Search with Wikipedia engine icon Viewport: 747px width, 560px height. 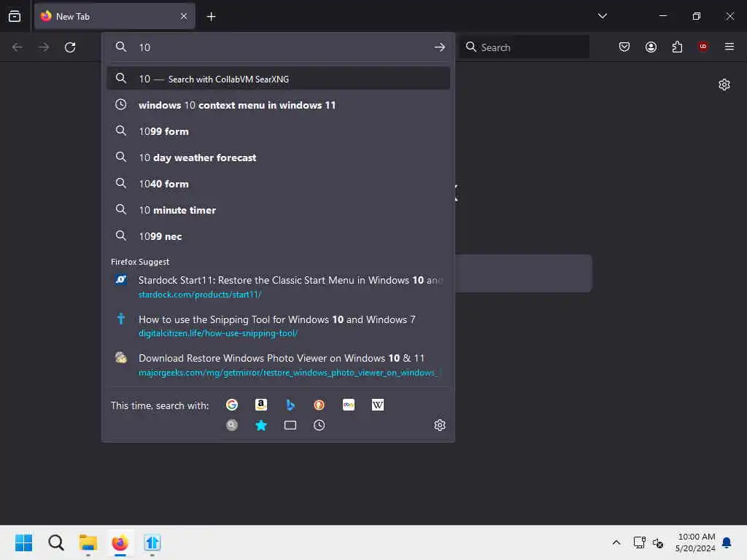point(378,405)
